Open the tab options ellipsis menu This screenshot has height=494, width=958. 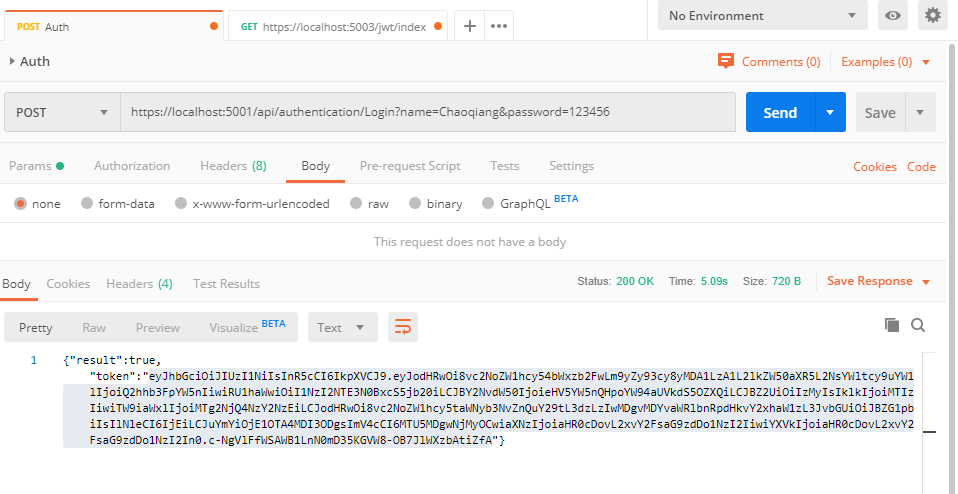coord(499,26)
